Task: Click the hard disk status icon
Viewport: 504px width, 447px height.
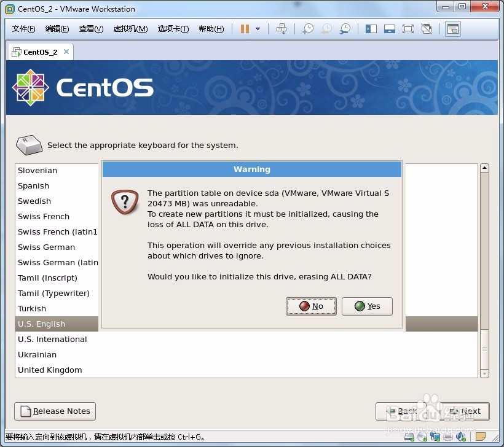Action: pos(409,437)
